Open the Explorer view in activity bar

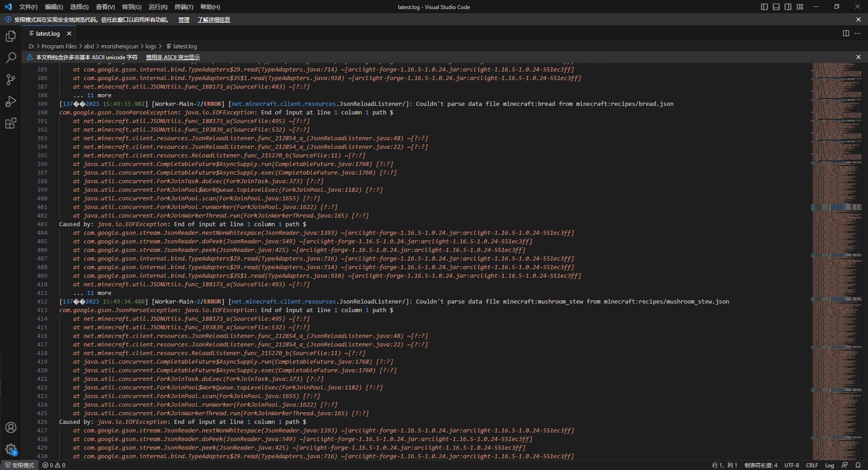11,36
